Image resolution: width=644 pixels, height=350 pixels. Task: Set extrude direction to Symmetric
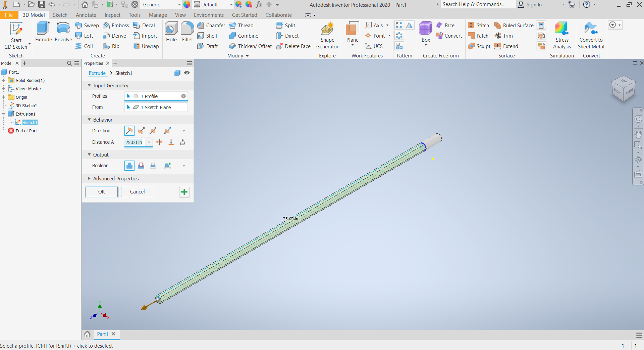(x=153, y=131)
